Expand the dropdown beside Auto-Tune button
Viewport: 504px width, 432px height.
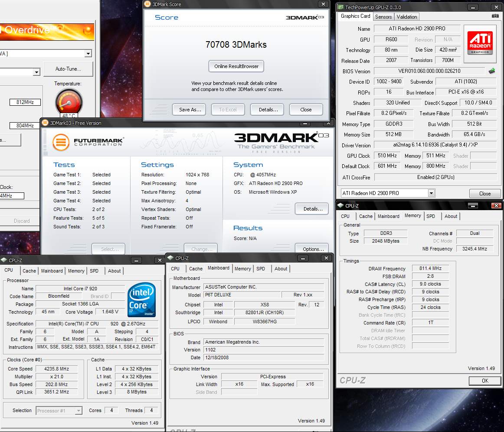36,72
